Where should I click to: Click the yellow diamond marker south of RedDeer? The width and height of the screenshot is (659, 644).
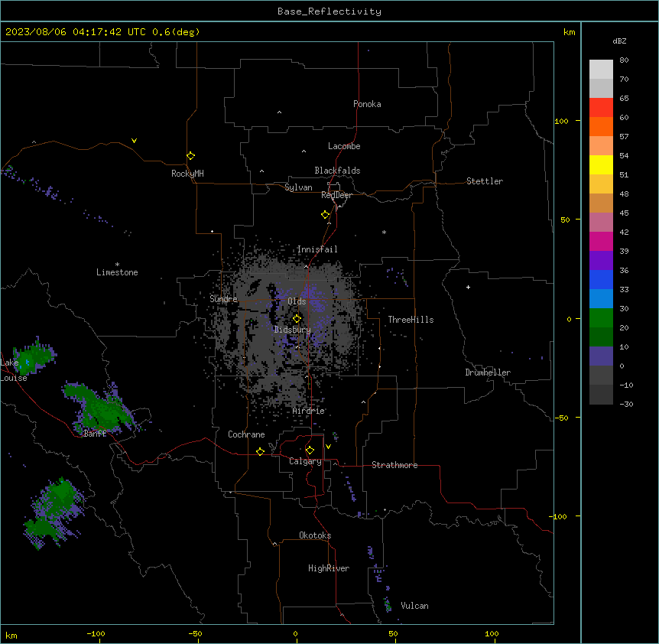(326, 215)
